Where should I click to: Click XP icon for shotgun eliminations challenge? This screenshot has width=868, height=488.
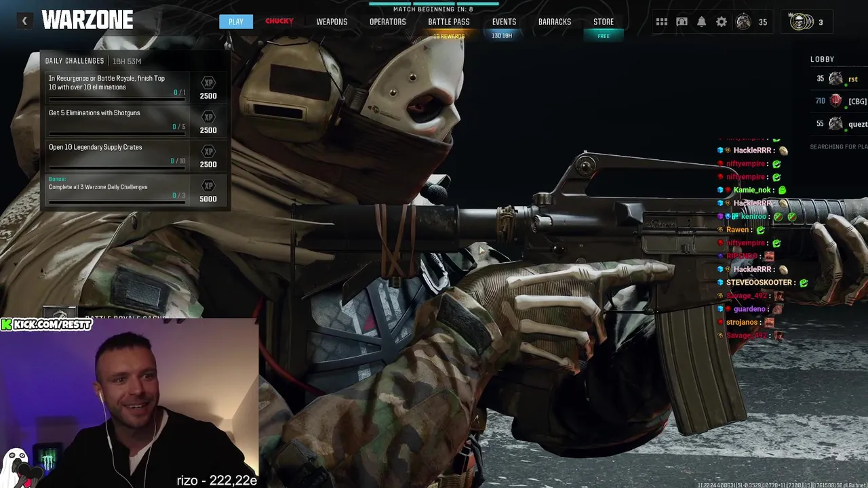208,117
